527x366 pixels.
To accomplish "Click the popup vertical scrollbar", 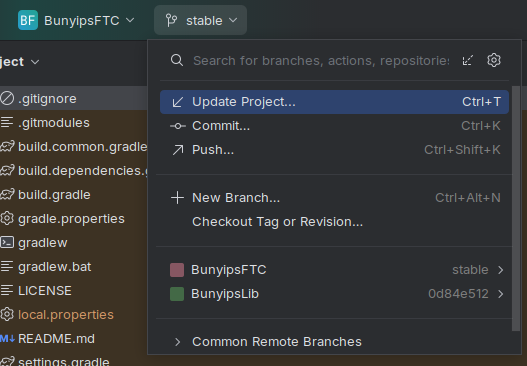I will pyautogui.click(x=516, y=208).
